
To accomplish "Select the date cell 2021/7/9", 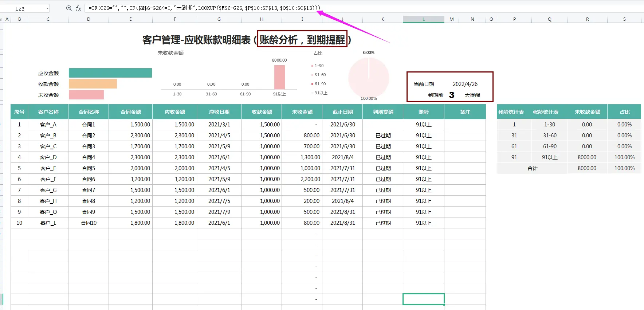I will pos(219,212).
